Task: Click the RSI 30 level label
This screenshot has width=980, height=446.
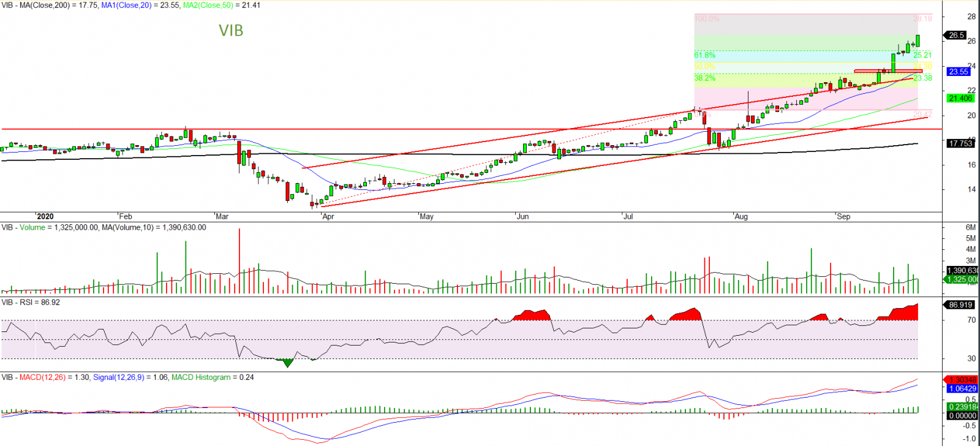Action: pyautogui.click(x=971, y=358)
